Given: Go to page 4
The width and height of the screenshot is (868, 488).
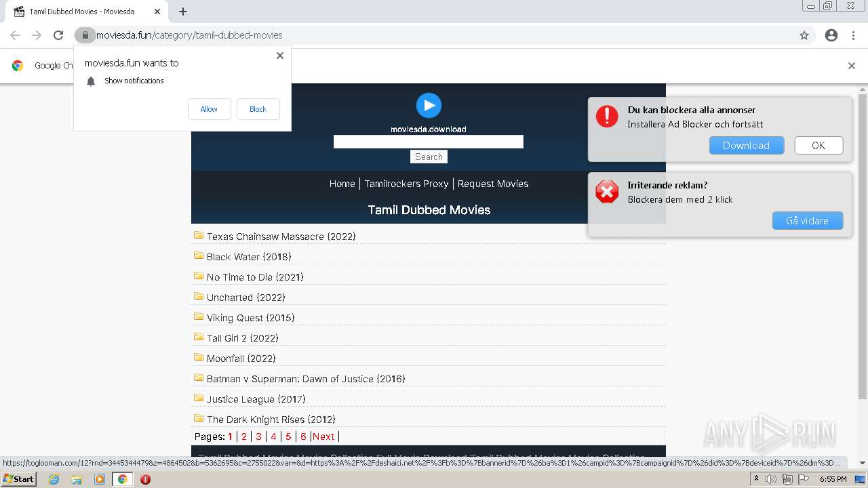Looking at the screenshot, I should pyautogui.click(x=273, y=436).
